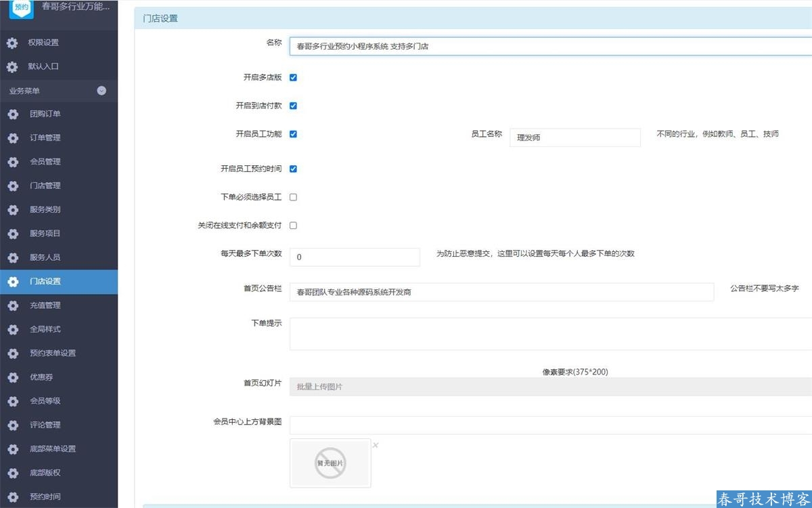Enable the 下单必须选择员工 checkbox
The image size is (812, 508).
click(x=293, y=197)
